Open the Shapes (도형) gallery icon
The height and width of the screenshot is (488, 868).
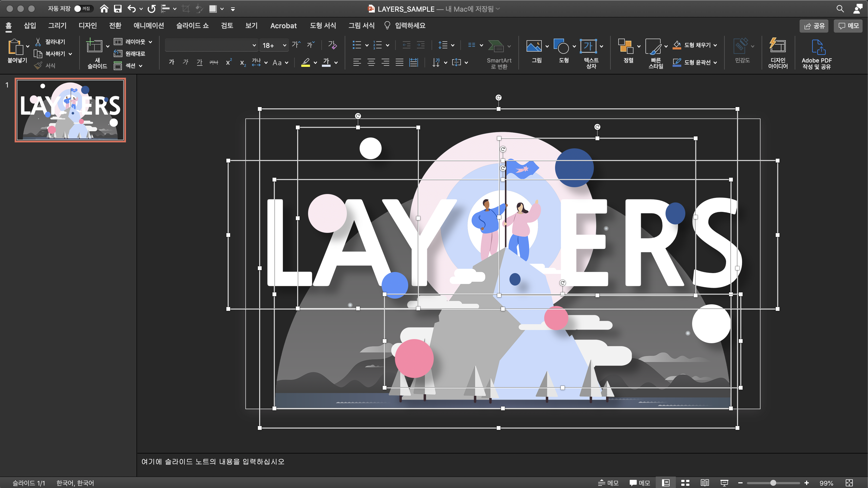pyautogui.click(x=561, y=46)
